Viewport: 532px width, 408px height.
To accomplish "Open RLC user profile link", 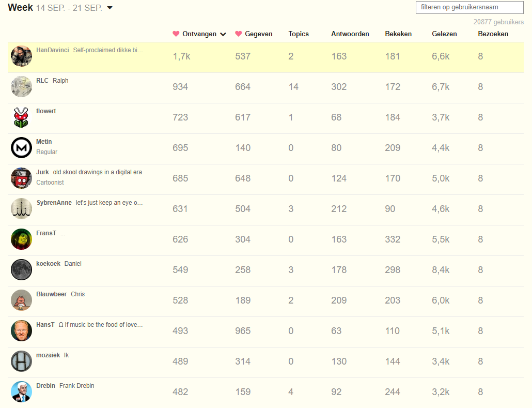I will click(42, 81).
